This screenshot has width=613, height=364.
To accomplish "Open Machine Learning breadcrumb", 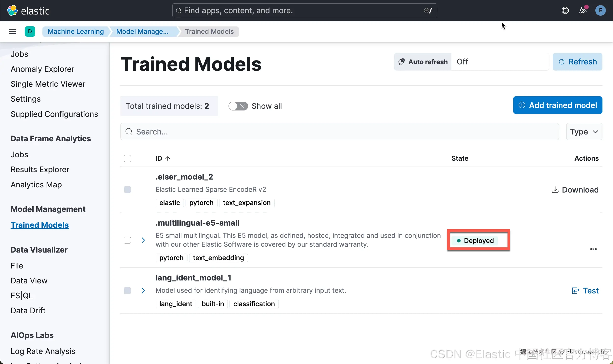I will point(76,31).
